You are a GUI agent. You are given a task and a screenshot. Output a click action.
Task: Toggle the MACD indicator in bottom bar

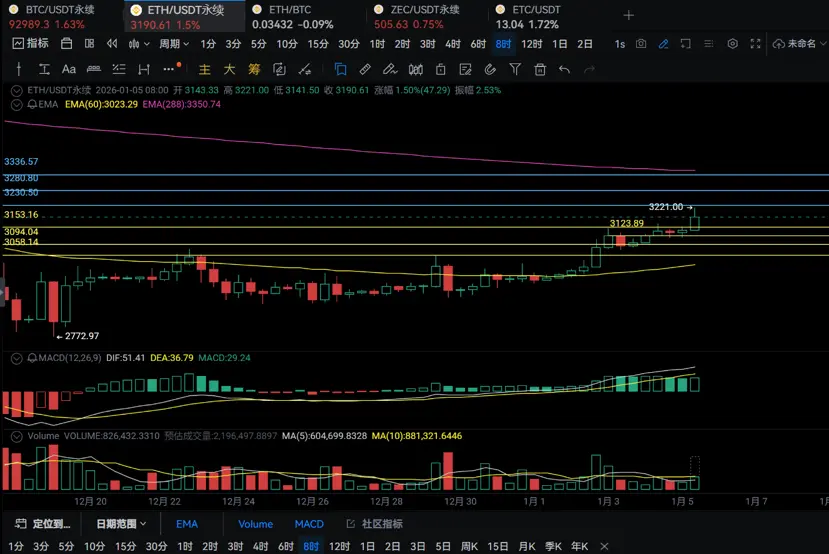pos(309,524)
